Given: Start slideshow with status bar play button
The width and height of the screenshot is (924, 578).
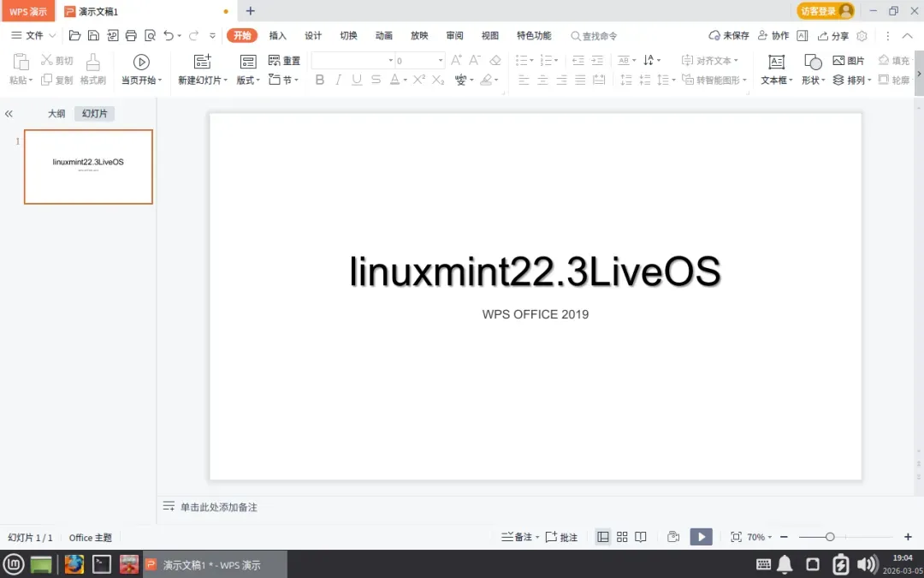Looking at the screenshot, I should (x=702, y=537).
